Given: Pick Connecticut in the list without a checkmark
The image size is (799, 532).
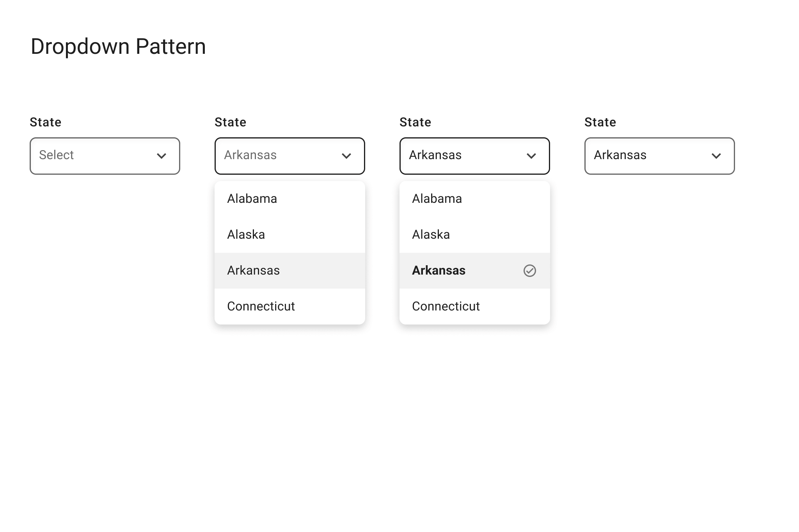Looking at the screenshot, I should click(x=261, y=307).
